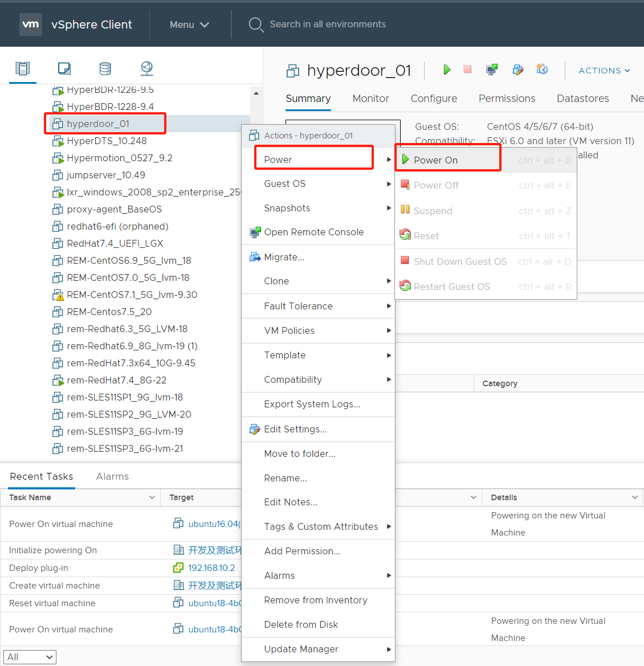This screenshot has height=666, width=644.
Task: Open the ubuntu16.04 target link
Action: (x=214, y=524)
